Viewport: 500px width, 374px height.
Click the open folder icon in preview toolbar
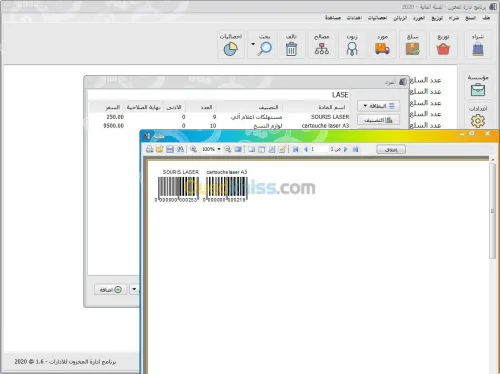coord(159,149)
